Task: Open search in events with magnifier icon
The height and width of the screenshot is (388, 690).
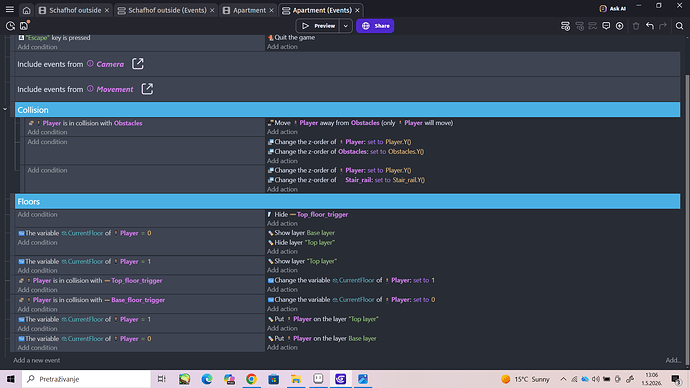Action: (679, 26)
